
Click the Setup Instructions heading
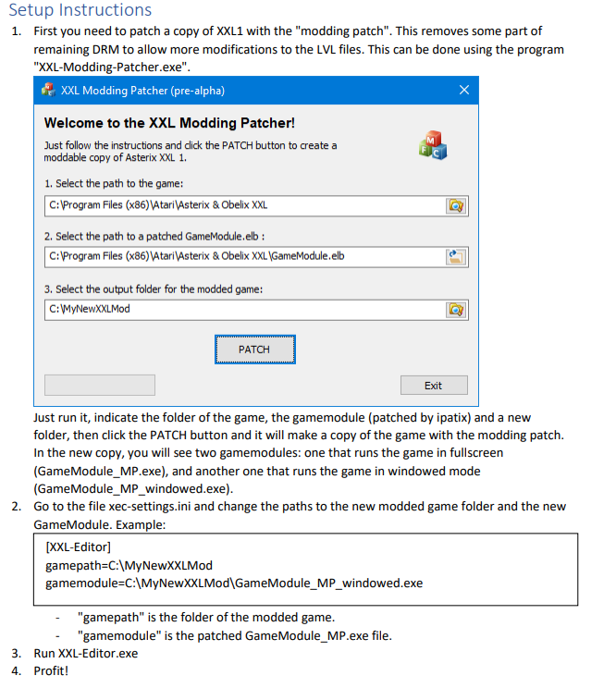(x=80, y=9)
